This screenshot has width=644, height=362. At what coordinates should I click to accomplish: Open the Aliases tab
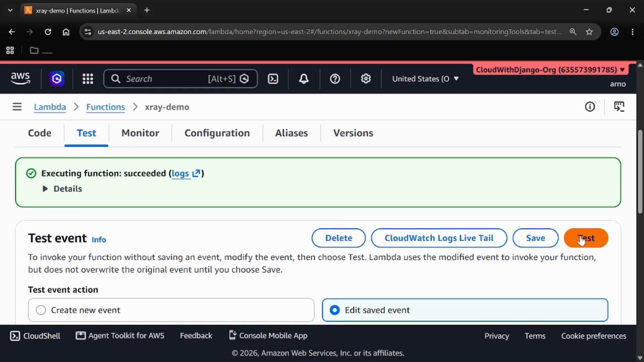pos(291,133)
